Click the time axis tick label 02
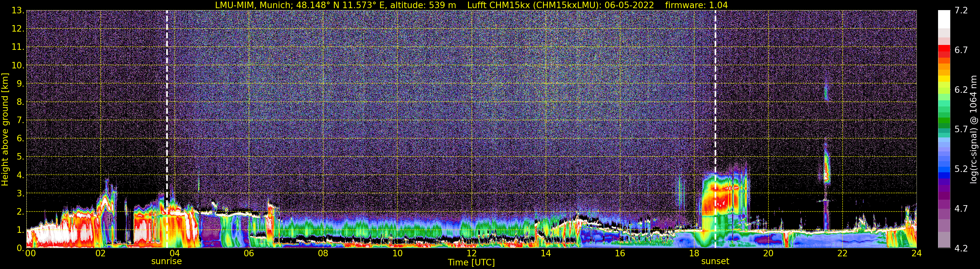 [100, 253]
